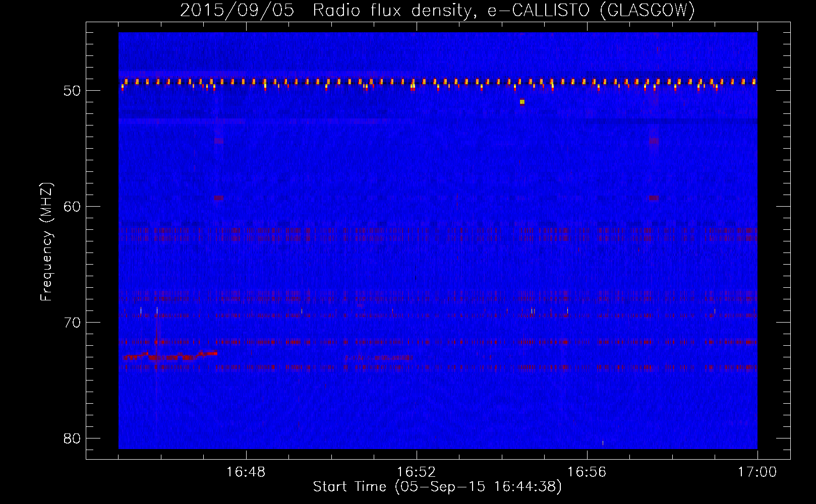Click the 17:00 time tick label
816x504 pixels.
(757, 472)
